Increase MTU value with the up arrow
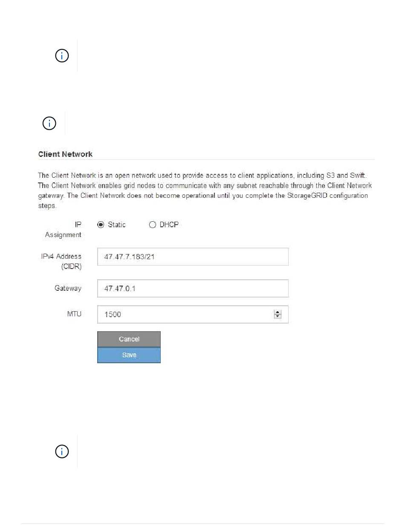This screenshot has width=405, height=532. pyautogui.click(x=278, y=312)
